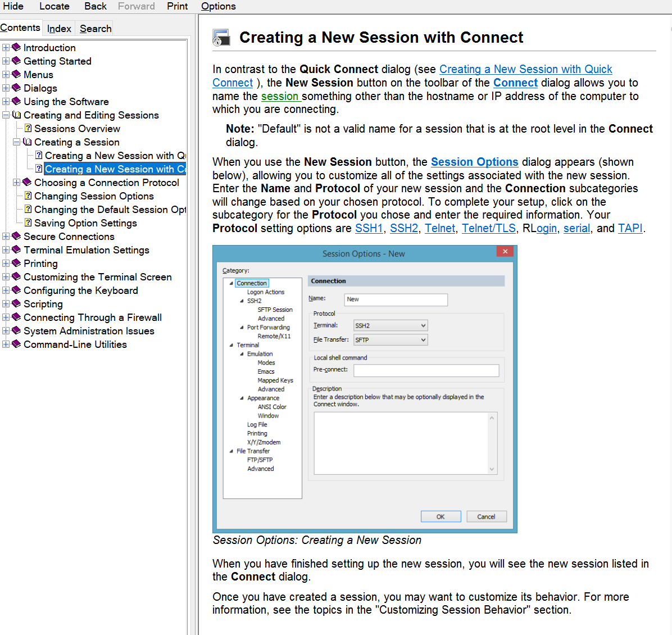672x635 pixels.
Task: Select Changing Session Options topic
Action: pyautogui.click(x=94, y=196)
